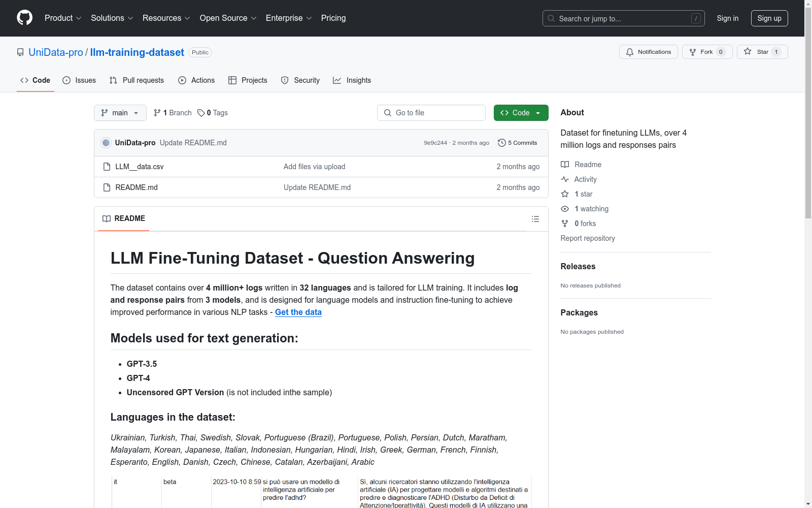Switch to the Code tab
812x508 pixels.
pyautogui.click(x=36, y=80)
